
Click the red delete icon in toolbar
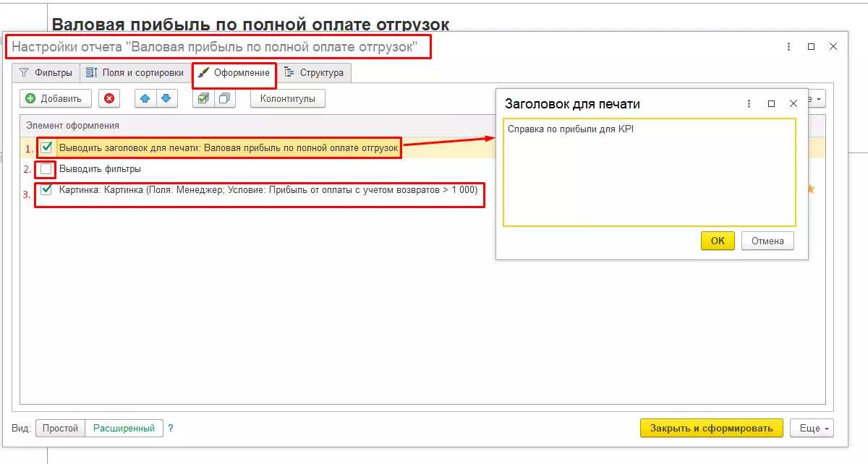tap(109, 98)
